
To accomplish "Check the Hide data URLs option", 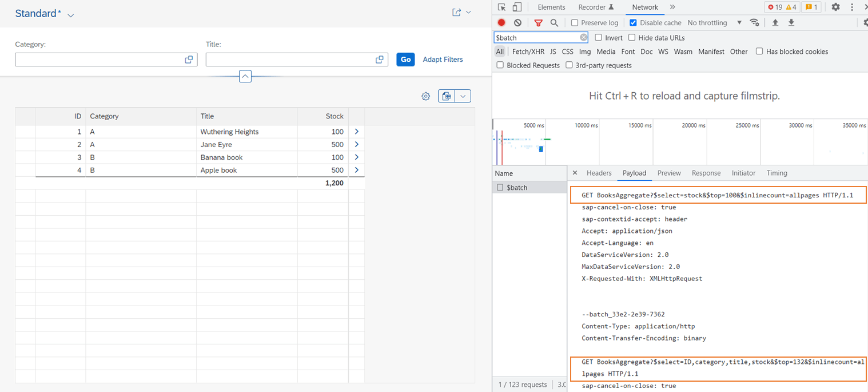I will click(x=632, y=37).
